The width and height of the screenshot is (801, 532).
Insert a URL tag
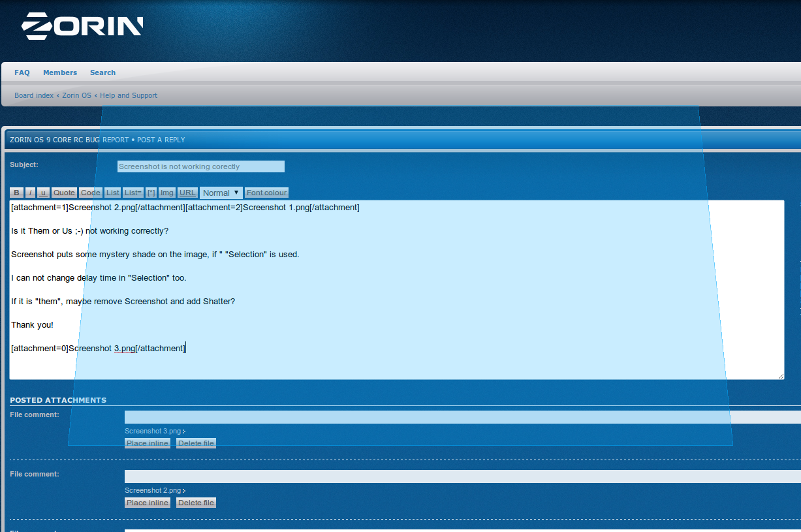tap(187, 193)
